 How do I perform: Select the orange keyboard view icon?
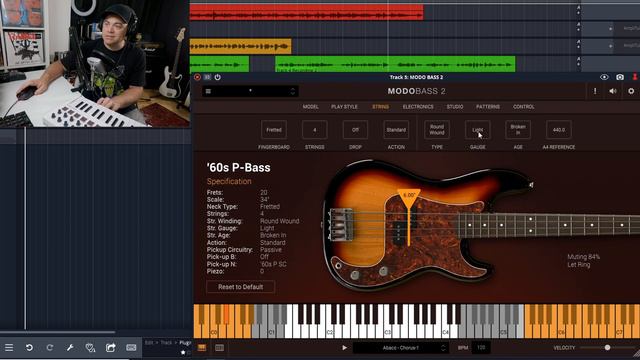[x=202, y=348]
